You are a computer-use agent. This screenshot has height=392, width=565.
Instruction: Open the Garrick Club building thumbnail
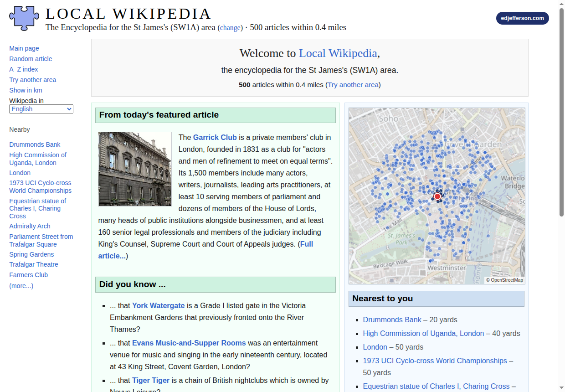(135, 169)
